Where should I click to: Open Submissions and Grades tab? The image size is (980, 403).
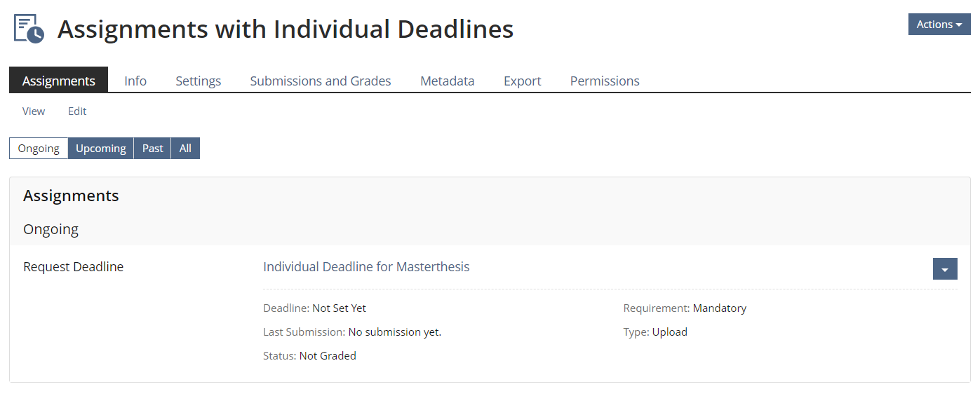pos(321,81)
